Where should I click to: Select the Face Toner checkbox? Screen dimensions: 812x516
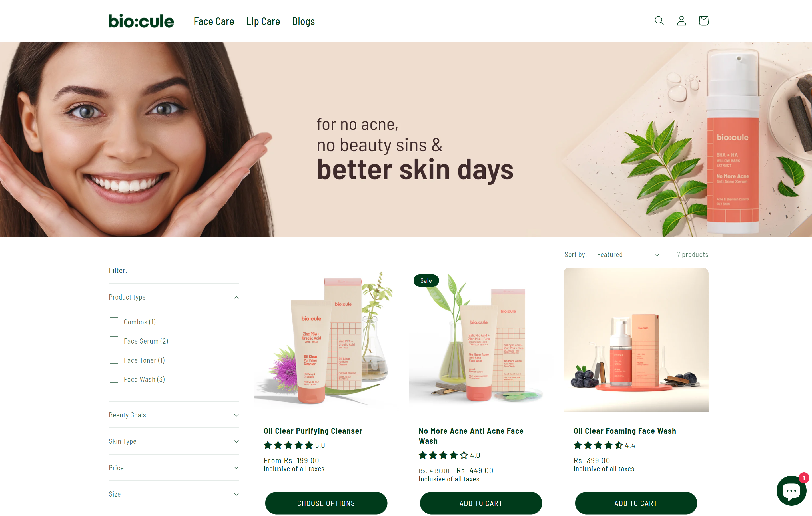(x=114, y=360)
